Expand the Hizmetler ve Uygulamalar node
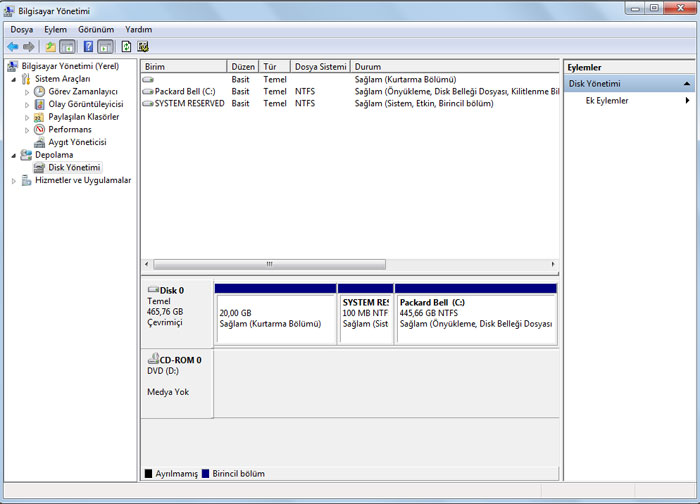Viewport: 700px width, 504px height. (14, 181)
